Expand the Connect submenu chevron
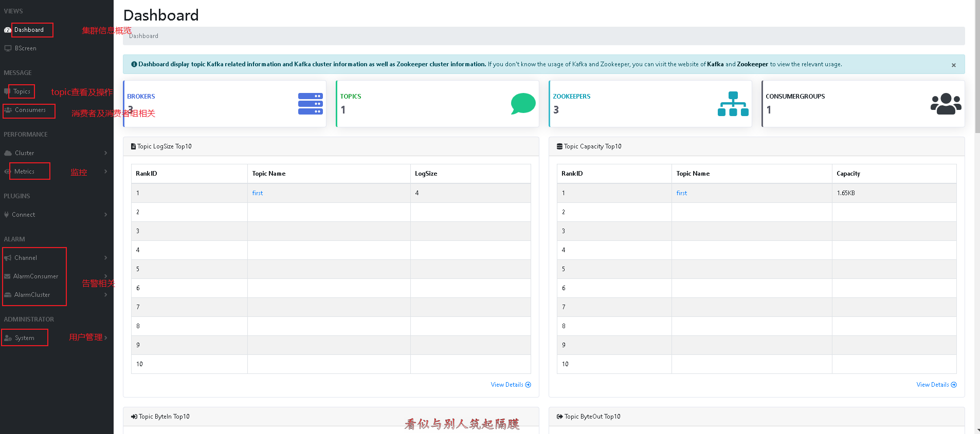 pos(105,215)
